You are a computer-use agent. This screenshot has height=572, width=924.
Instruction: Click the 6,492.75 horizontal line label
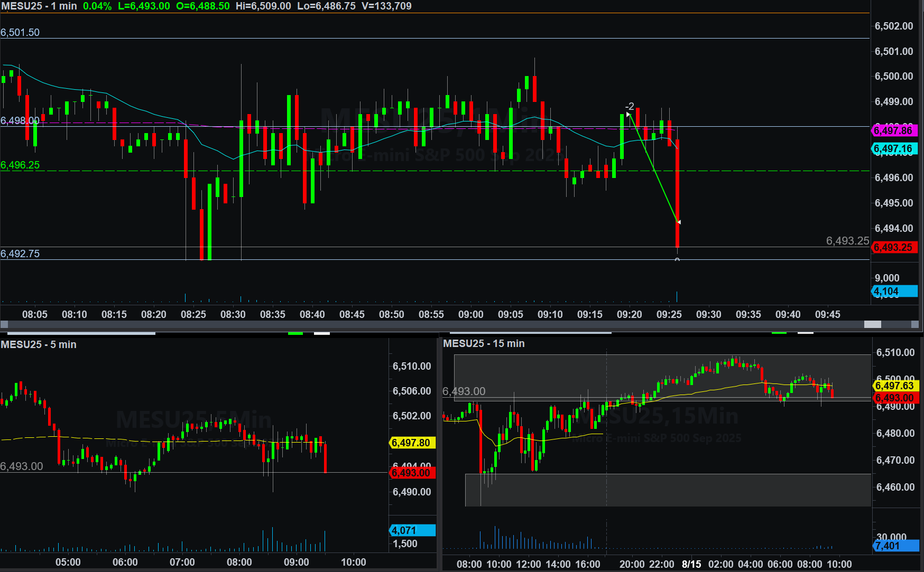(x=20, y=254)
